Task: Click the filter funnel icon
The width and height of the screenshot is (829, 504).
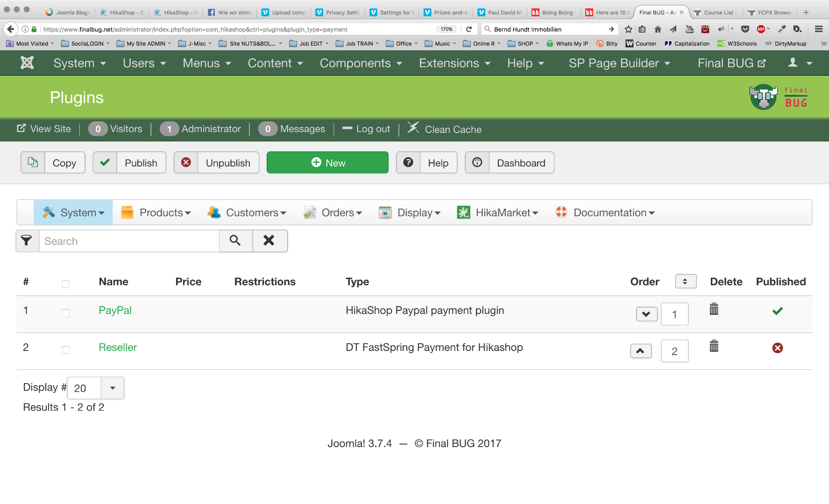Action: point(27,241)
